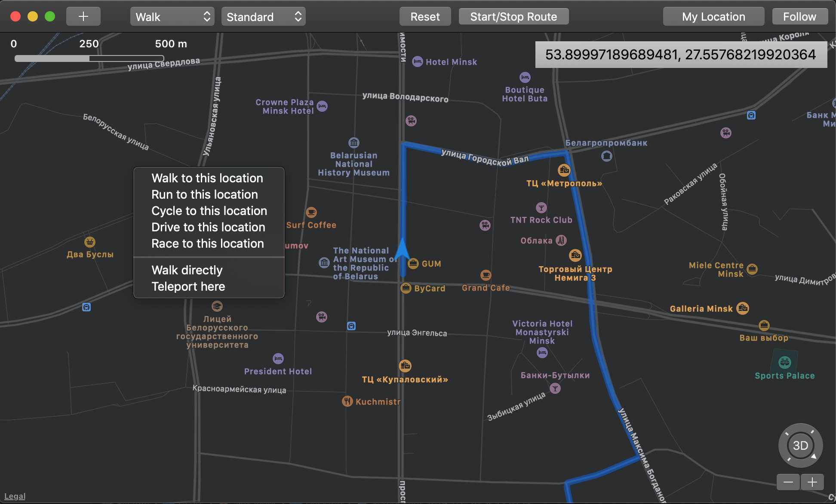Click the Belarusian National History Museum icon
The image size is (836, 504).
[x=353, y=142]
